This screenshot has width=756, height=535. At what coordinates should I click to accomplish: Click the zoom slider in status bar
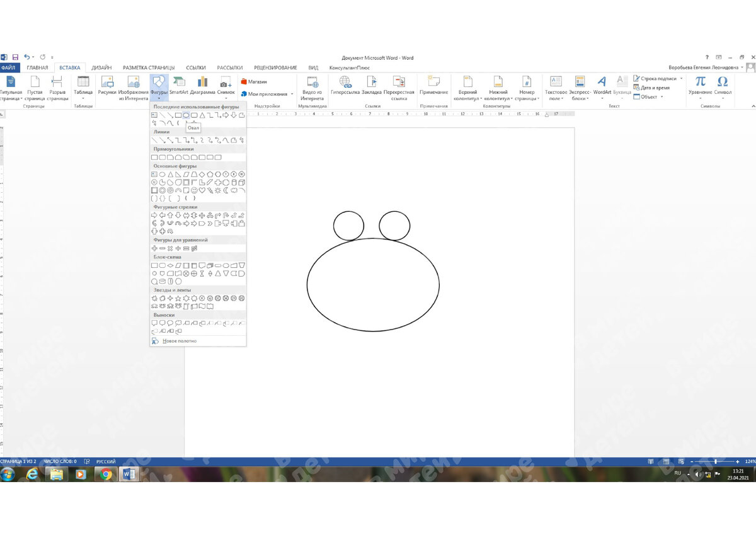[x=715, y=461]
